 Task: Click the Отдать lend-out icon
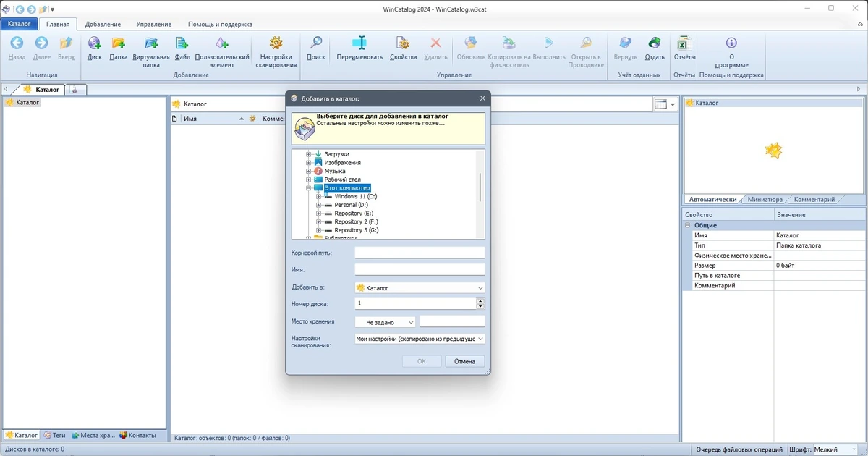[655, 48]
